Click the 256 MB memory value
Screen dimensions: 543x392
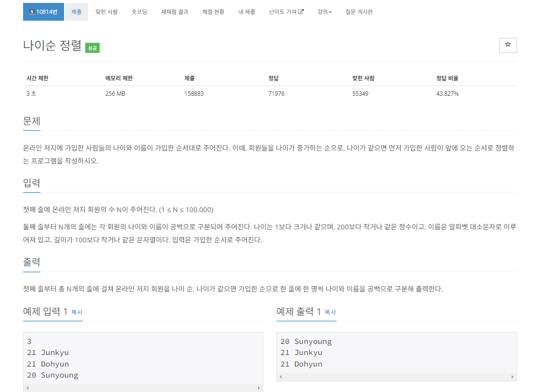click(x=116, y=93)
